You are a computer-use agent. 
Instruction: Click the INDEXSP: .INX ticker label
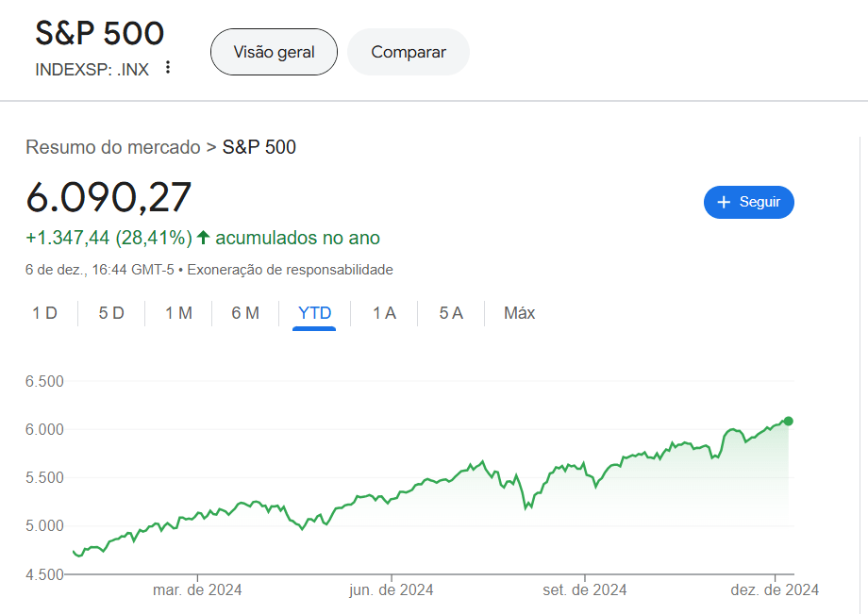pyautogui.click(x=92, y=69)
